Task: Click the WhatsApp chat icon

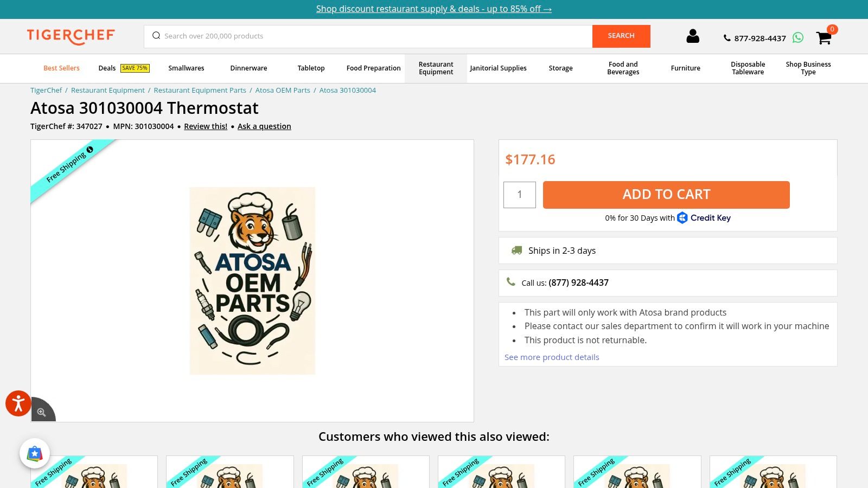Action: pos(797,37)
